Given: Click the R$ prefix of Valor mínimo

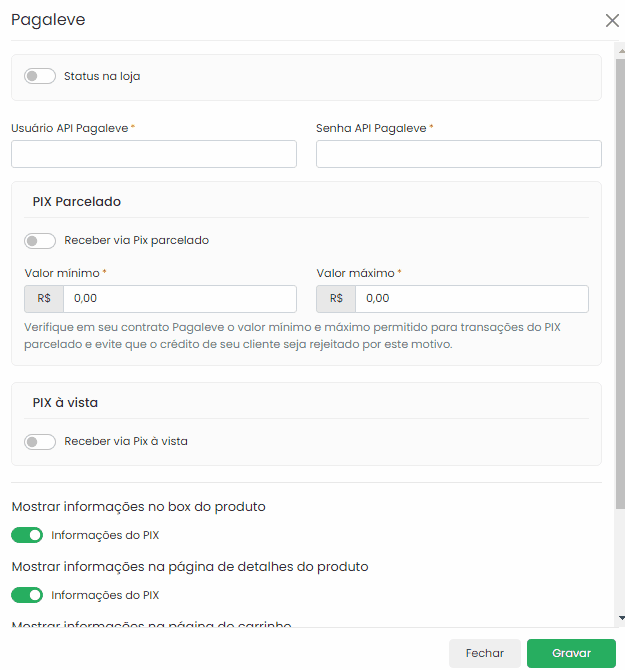Looking at the screenshot, I should (x=44, y=299).
